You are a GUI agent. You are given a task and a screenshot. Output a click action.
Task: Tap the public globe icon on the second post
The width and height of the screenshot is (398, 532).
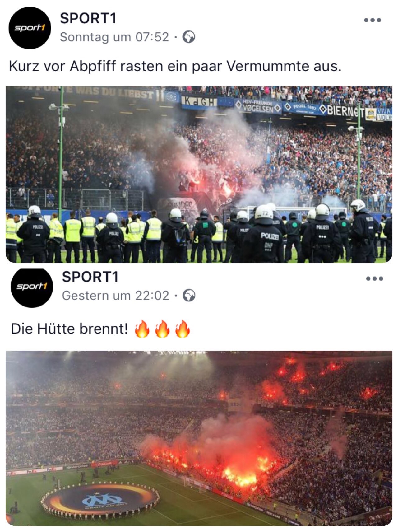point(189,295)
